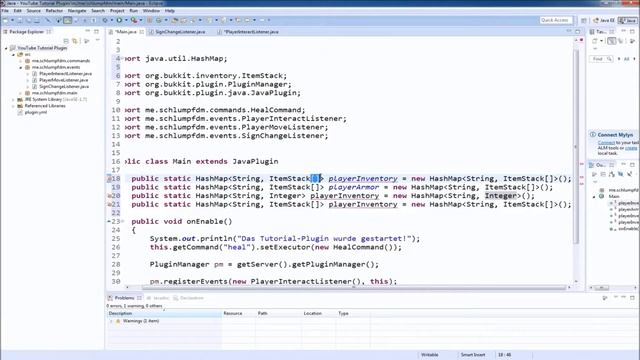
Task: Select onEnable method in Outline
Action: [624, 229]
